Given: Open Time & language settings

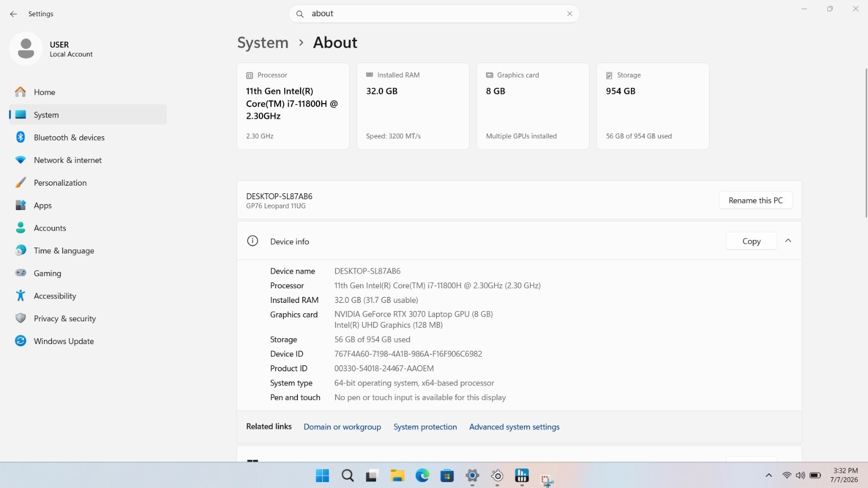Looking at the screenshot, I should [88, 251].
